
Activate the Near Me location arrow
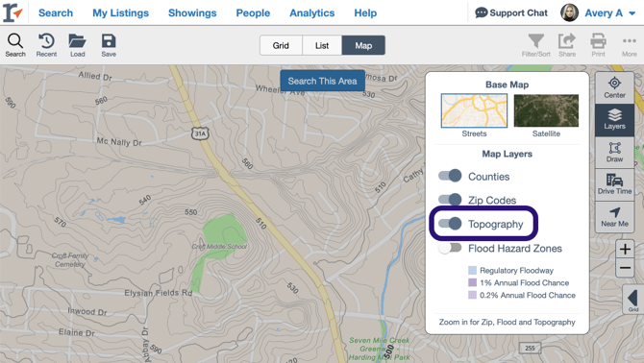614,217
